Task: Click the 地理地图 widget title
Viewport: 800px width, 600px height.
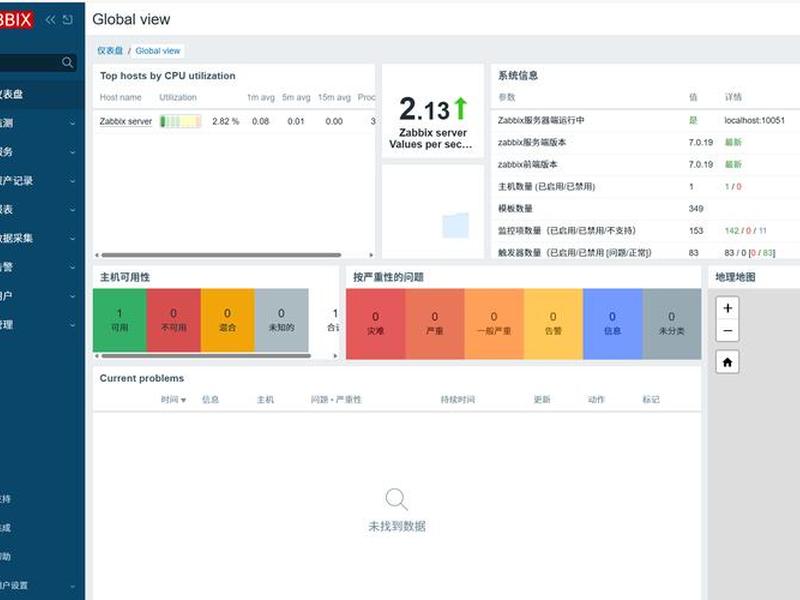Action: (x=735, y=277)
